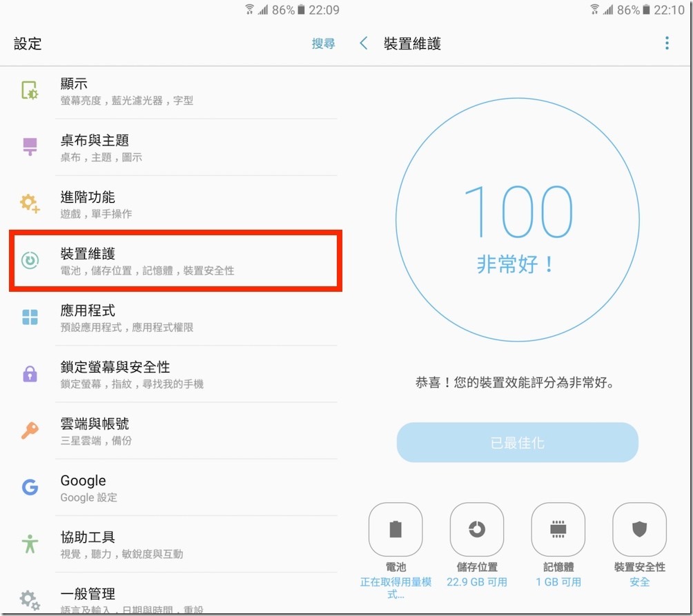
Task: Tap 22.9 GB 可用 storage value
Action: click(477, 582)
